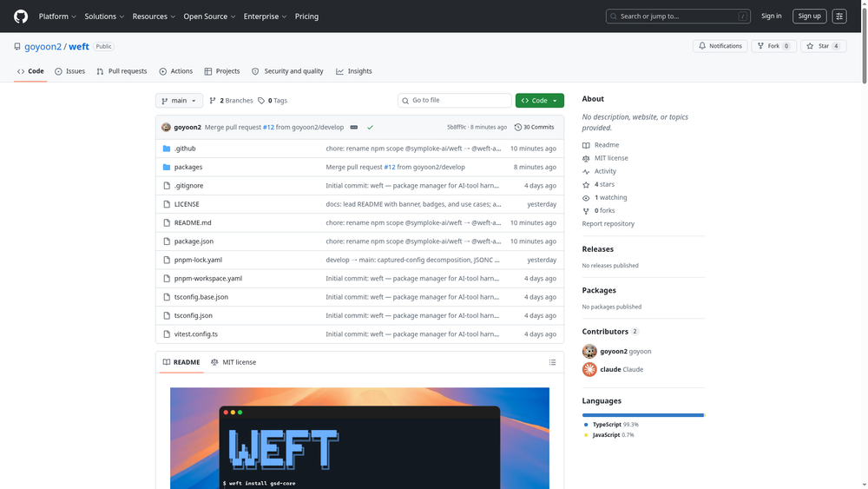Open the tsconfig.base.json file
Viewport: 868px width, 489px height.
201,297
